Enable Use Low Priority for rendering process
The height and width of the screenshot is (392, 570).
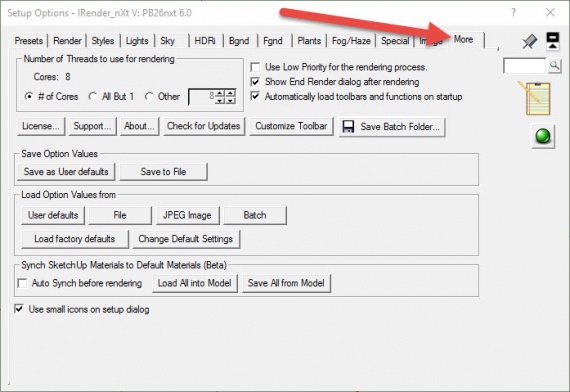(256, 67)
